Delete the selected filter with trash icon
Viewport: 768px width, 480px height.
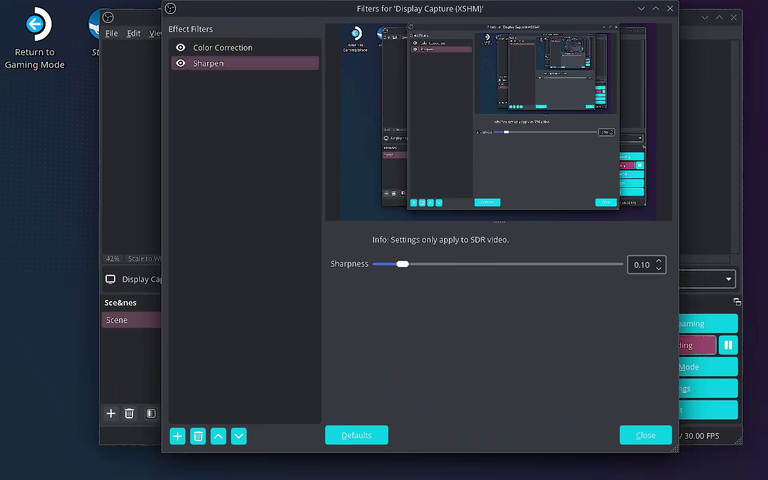pos(198,436)
